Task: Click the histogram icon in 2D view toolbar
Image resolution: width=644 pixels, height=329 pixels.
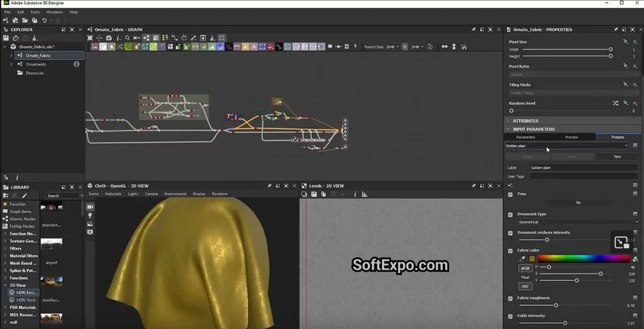Action: click(x=364, y=194)
